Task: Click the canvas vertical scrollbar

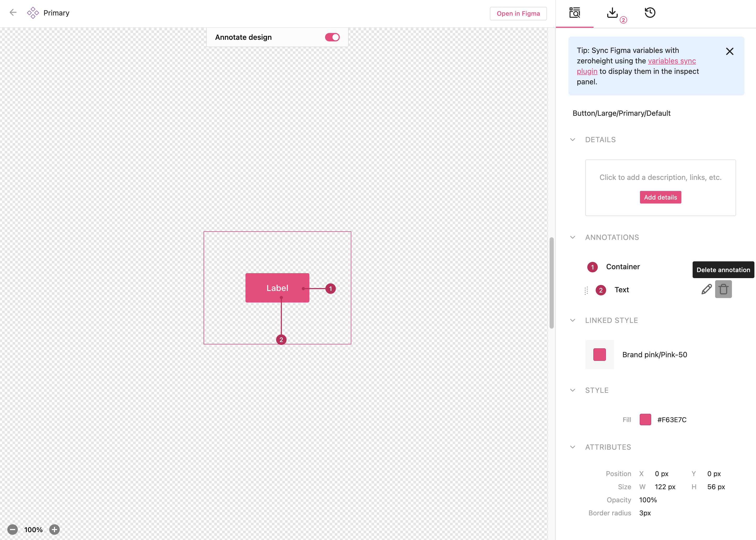Action: pyautogui.click(x=551, y=283)
